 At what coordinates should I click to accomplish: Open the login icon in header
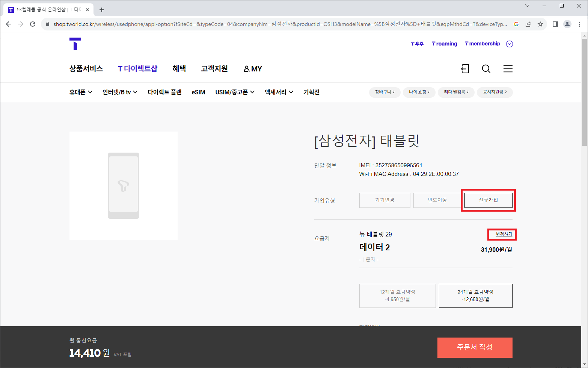tap(465, 69)
